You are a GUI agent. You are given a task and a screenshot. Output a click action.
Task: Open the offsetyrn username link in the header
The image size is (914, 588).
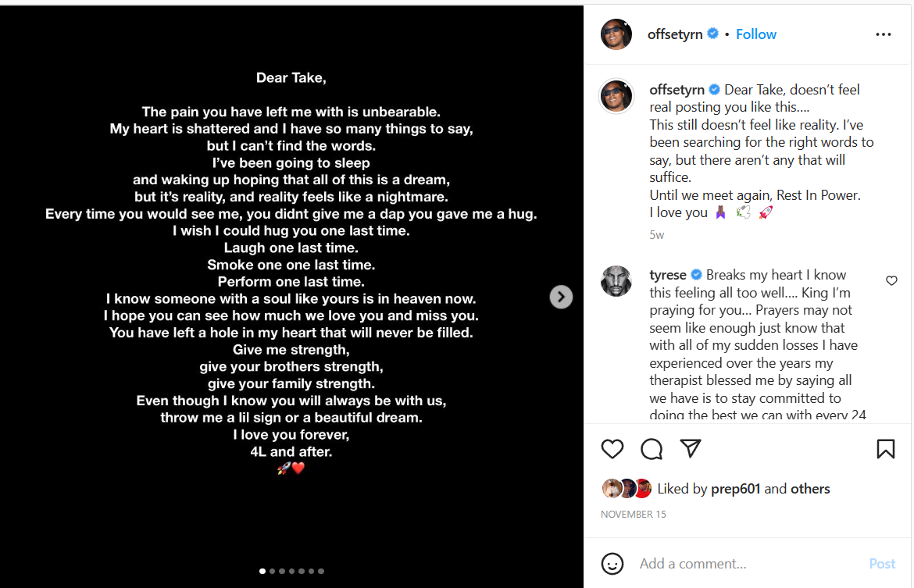point(675,34)
